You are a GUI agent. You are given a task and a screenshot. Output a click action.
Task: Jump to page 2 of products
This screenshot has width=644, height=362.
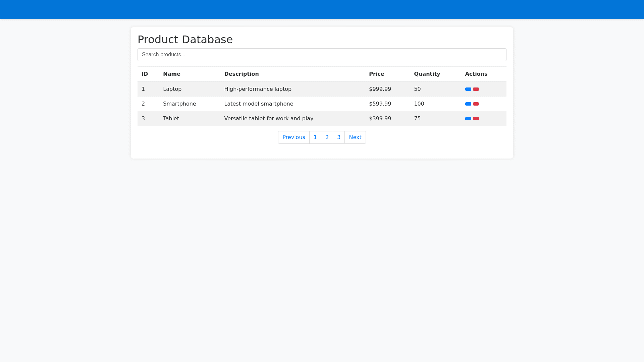coord(327,137)
